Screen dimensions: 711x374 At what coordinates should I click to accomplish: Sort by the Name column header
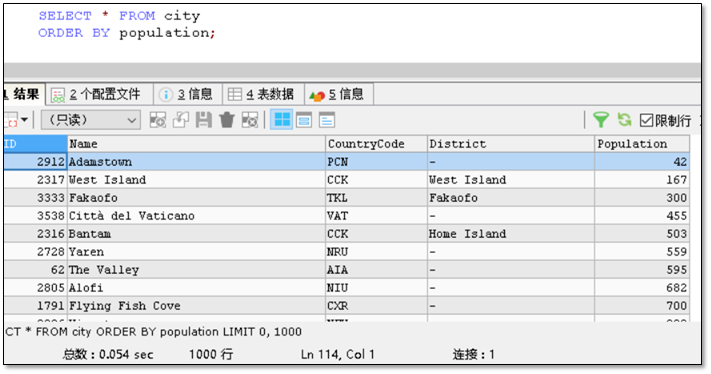(196, 144)
